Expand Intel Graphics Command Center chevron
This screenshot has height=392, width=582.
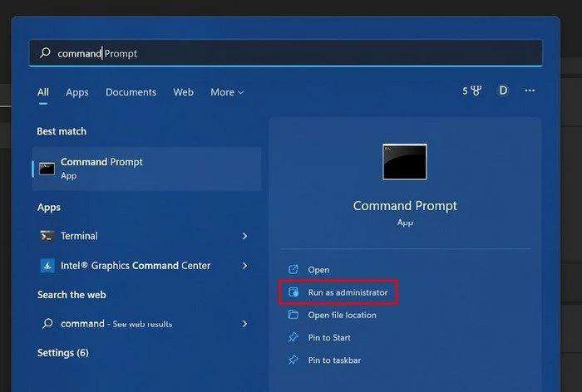coord(244,266)
